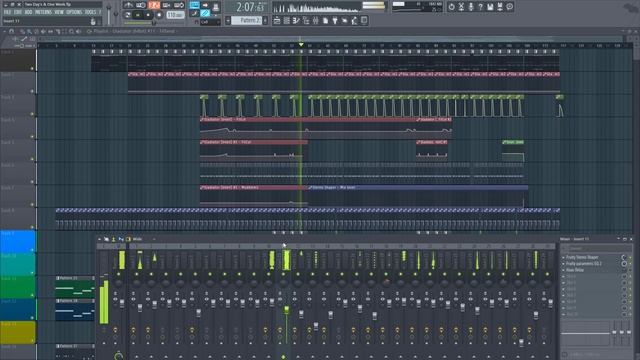The width and height of the screenshot is (640, 360).
Task: Open the pattern selector dropdown
Action: click(x=247, y=20)
